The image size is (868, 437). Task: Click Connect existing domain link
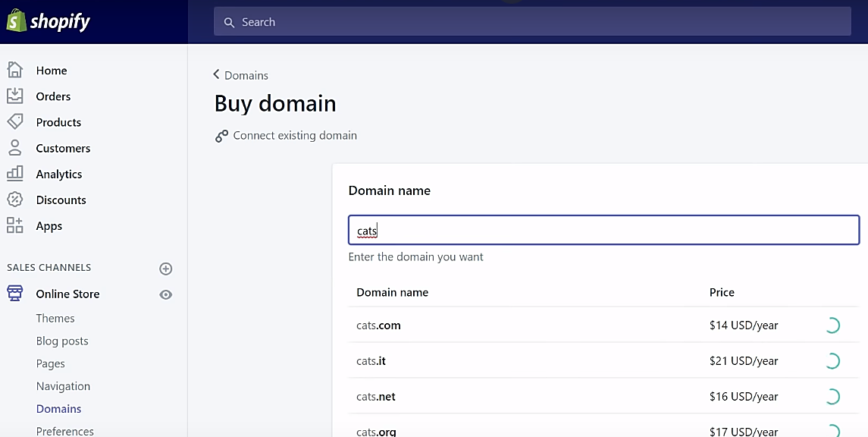[x=295, y=136]
